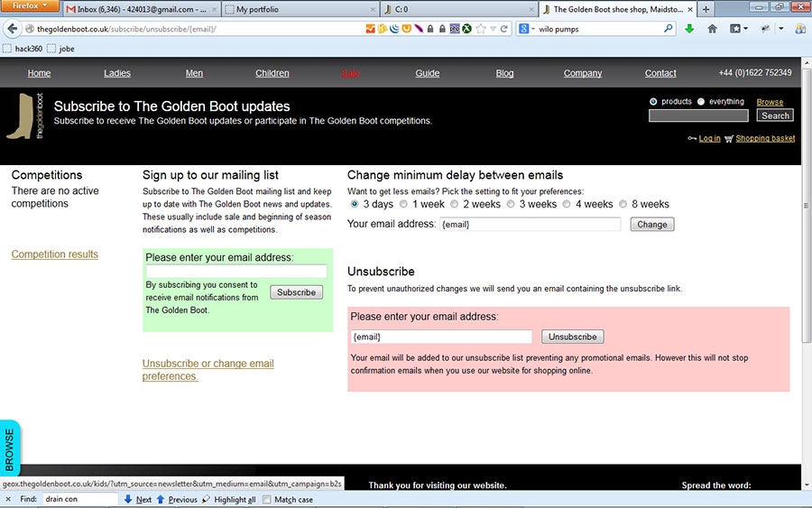Select everything search radio button

(x=701, y=101)
